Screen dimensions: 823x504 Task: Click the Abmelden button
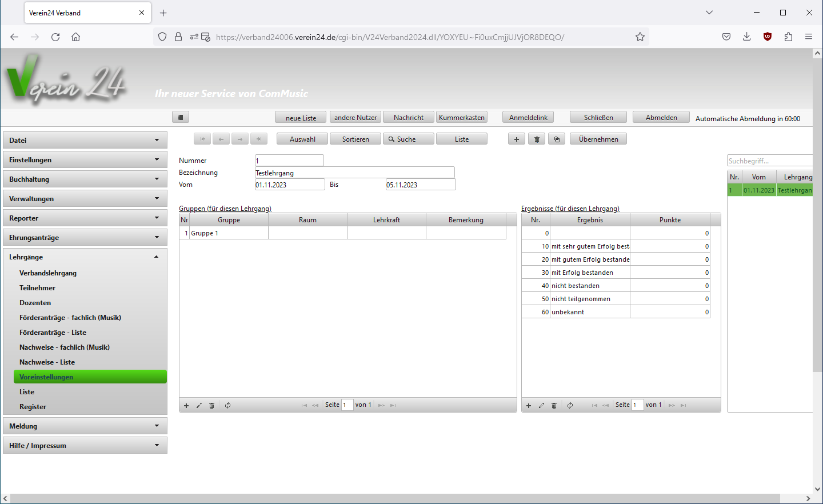(x=661, y=117)
